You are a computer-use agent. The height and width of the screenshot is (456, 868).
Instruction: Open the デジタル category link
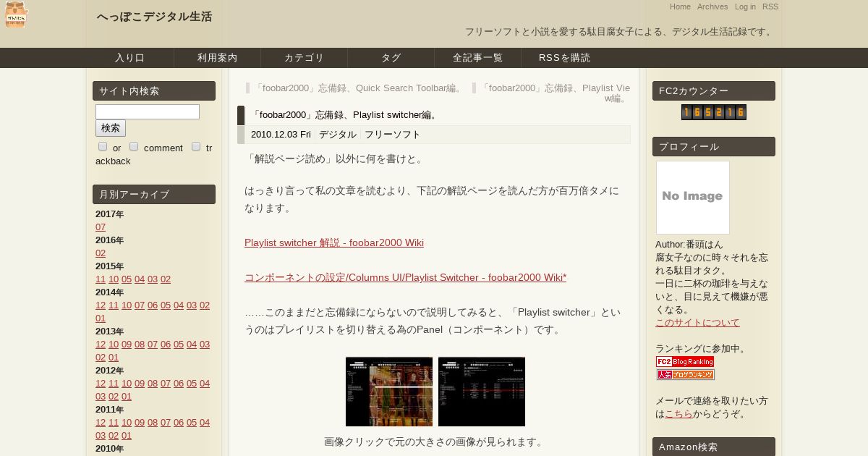(x=338, y=135)
